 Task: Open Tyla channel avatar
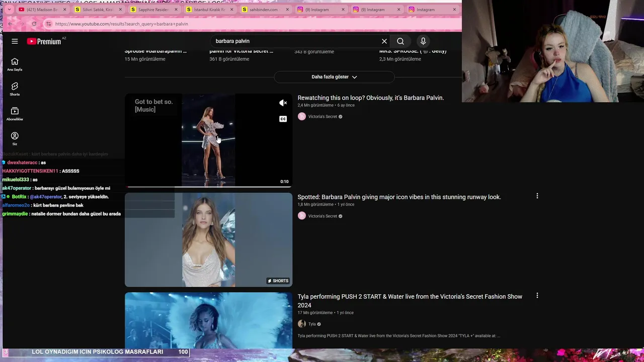coord(302,324)
